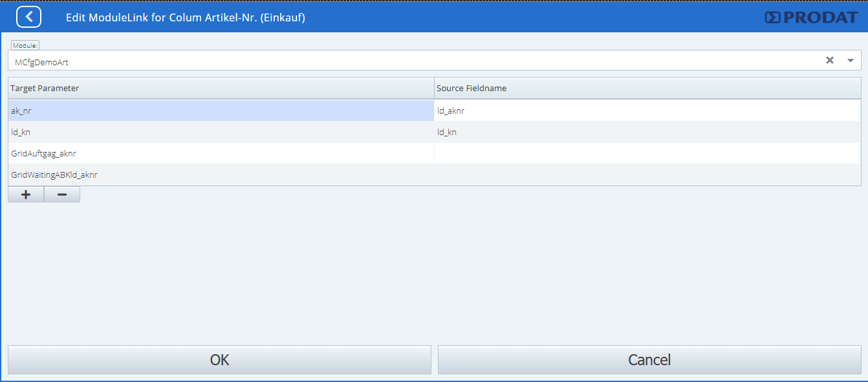The height and width of the screenshot is (382, 868).
Task: Click the PRODAT logo
Action: [811, 17]
